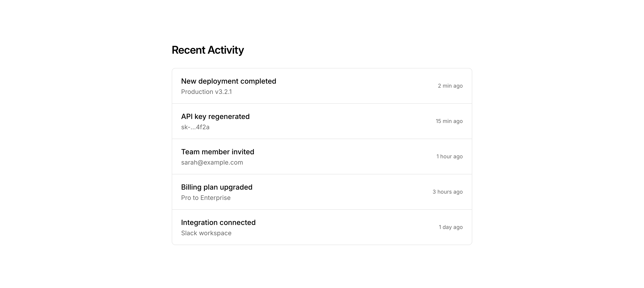Open the Billing plan upgraded entry
The image size is (644, 288).
point(217,187)
